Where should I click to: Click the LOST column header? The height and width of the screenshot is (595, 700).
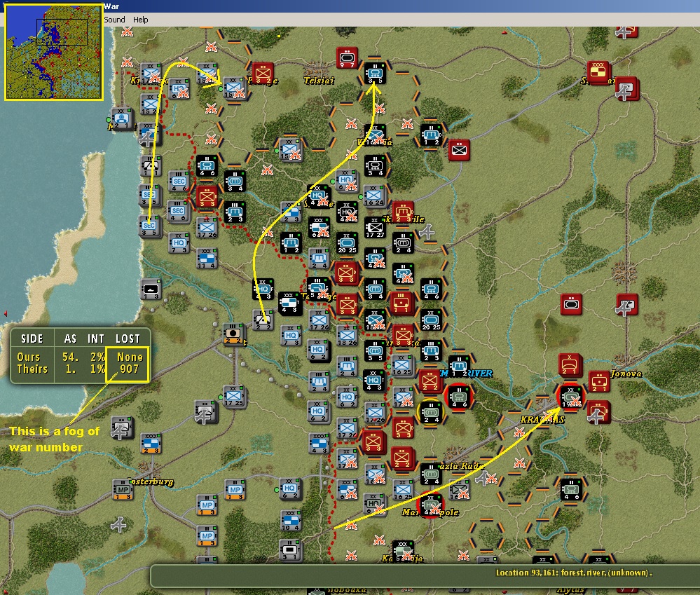(x=128, y=338)
